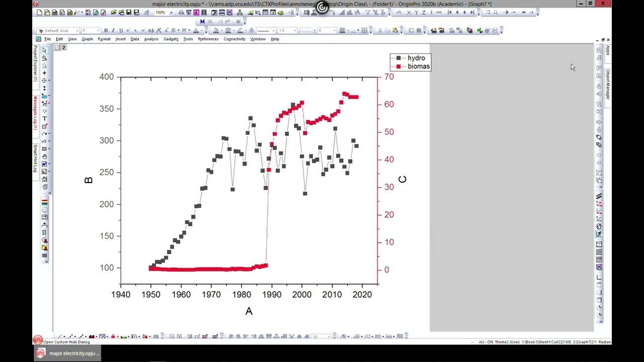Click the Paste clipboard icon
644x362 pixels.
point(395,30)
